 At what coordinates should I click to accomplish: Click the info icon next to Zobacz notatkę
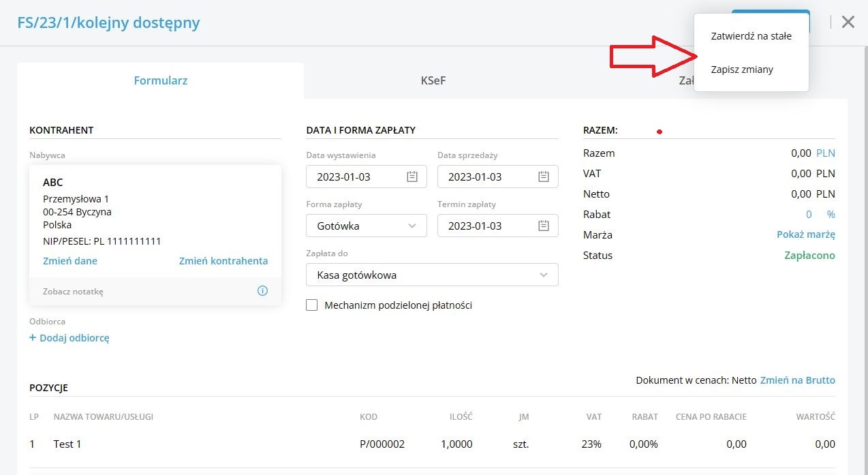pyautogui.click(x=262, y=291)
